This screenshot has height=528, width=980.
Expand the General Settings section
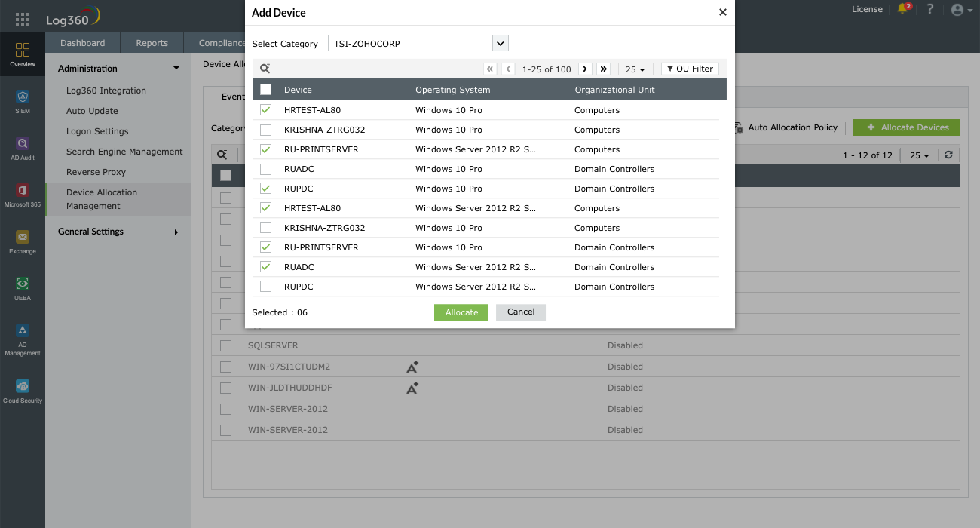119,232
